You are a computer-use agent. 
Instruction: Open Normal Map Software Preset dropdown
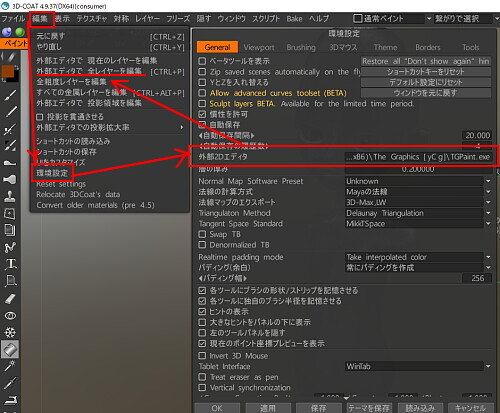coord(418,181)
